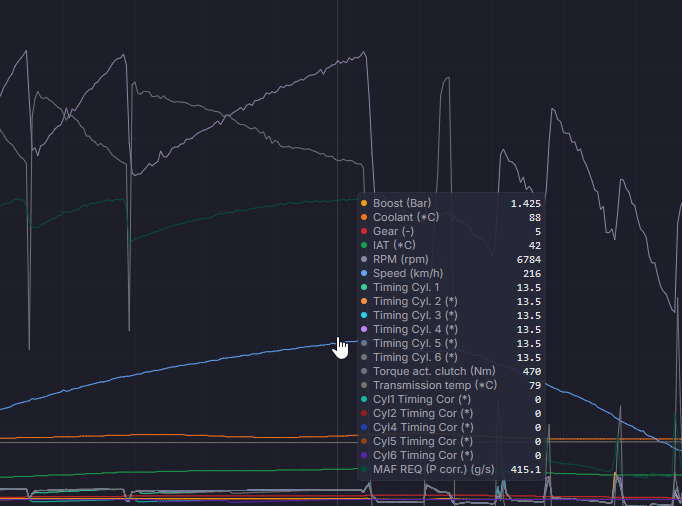
Task: Click the Timing Cyl. 2 (*) row
Action: coord(451,301)
